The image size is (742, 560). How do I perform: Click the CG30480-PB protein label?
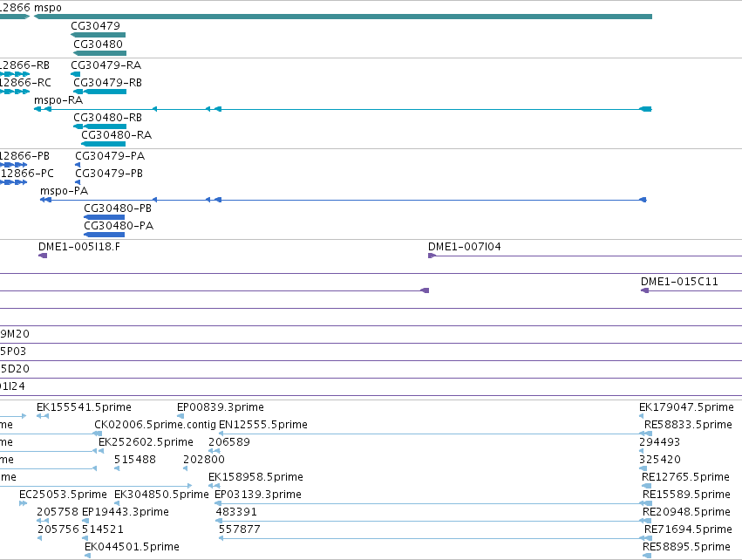pyautogui.click(x=118, y=208)
